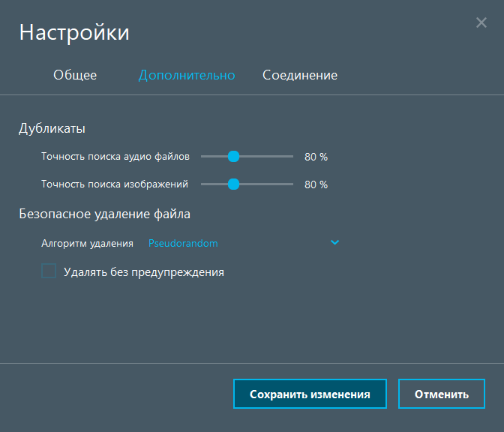Switch to the Общее tab
This screenshot has height=432, width=504.
pos(75,75)
